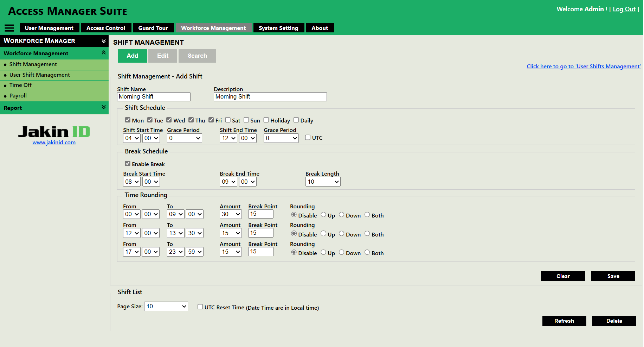644x347 pixels.
Task: Click the Log Out link
Action: [624, 9]
